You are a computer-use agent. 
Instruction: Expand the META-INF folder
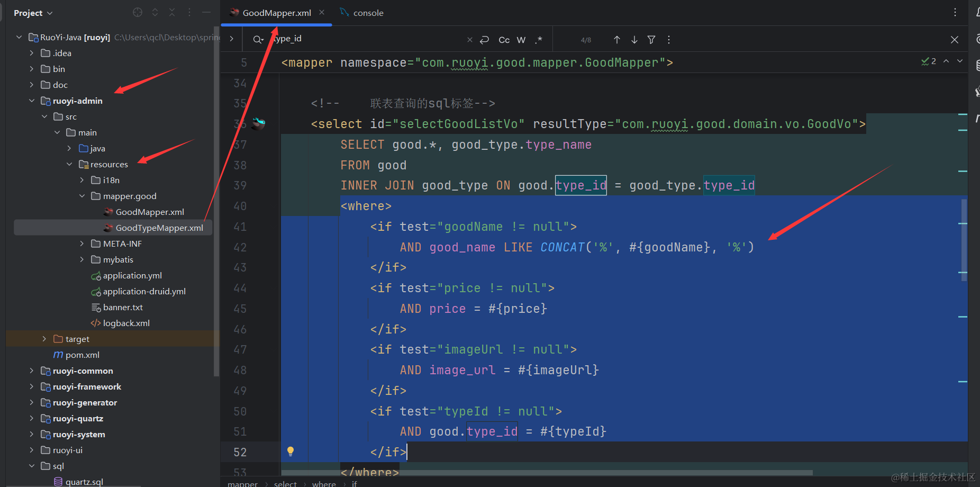point(82,243)
